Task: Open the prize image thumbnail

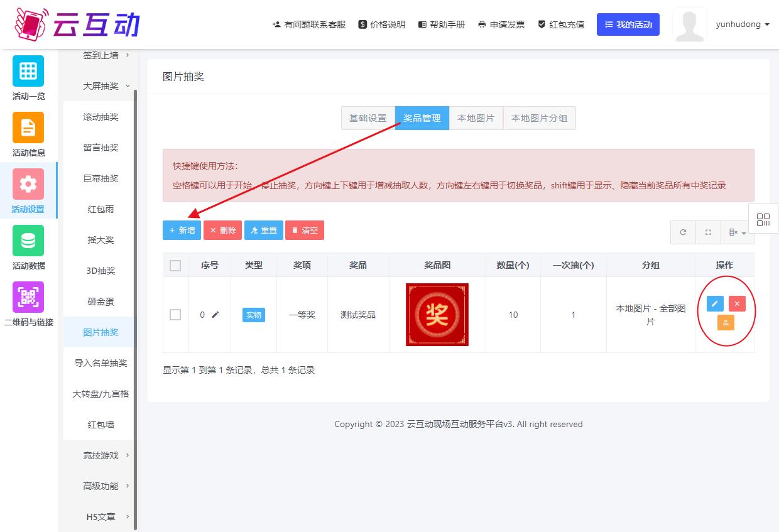Action: pos(437,315)
